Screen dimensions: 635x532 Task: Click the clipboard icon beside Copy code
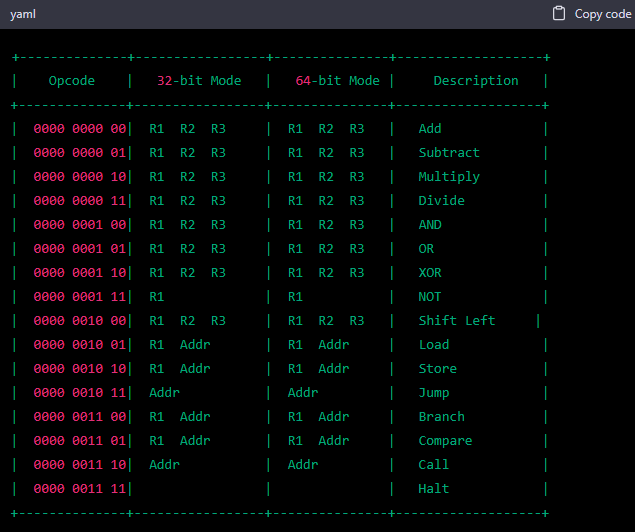pos(559,14)
